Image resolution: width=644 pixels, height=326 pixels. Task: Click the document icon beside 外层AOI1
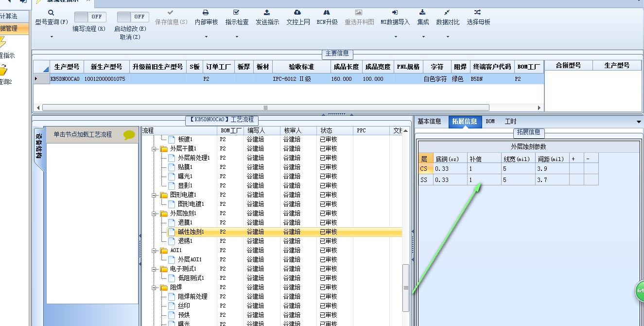171,260
